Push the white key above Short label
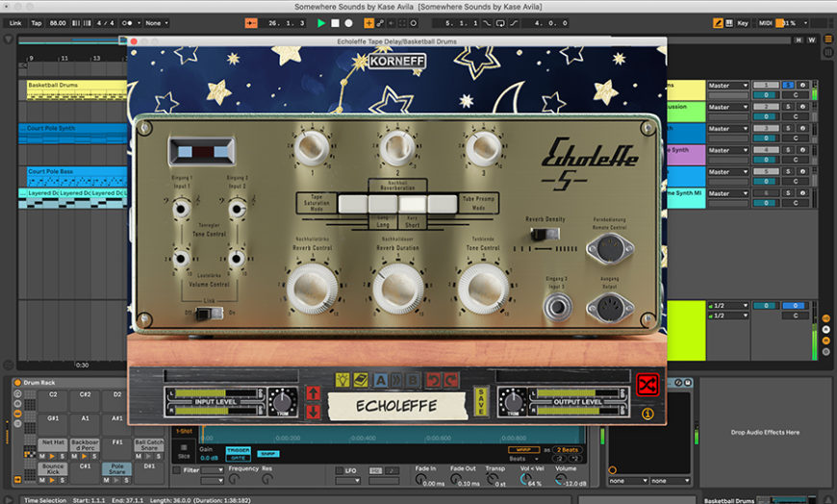This screenshot has width=837, height=504. click(413, 204)
